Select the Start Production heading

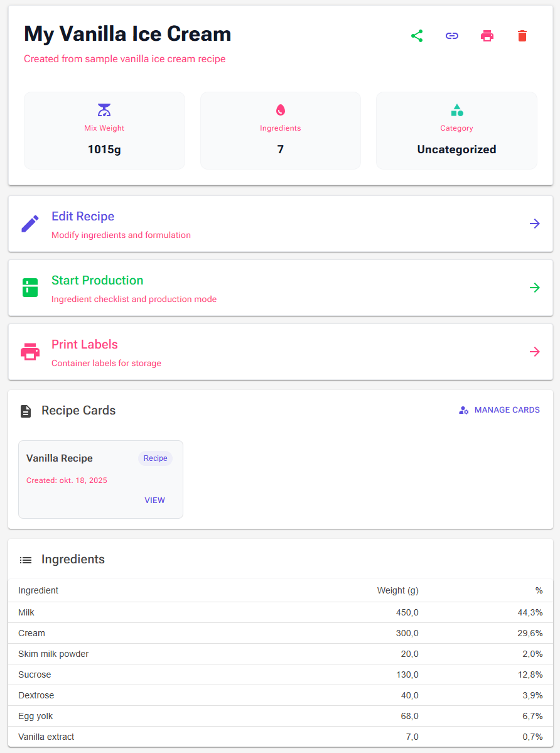[97, 281]
